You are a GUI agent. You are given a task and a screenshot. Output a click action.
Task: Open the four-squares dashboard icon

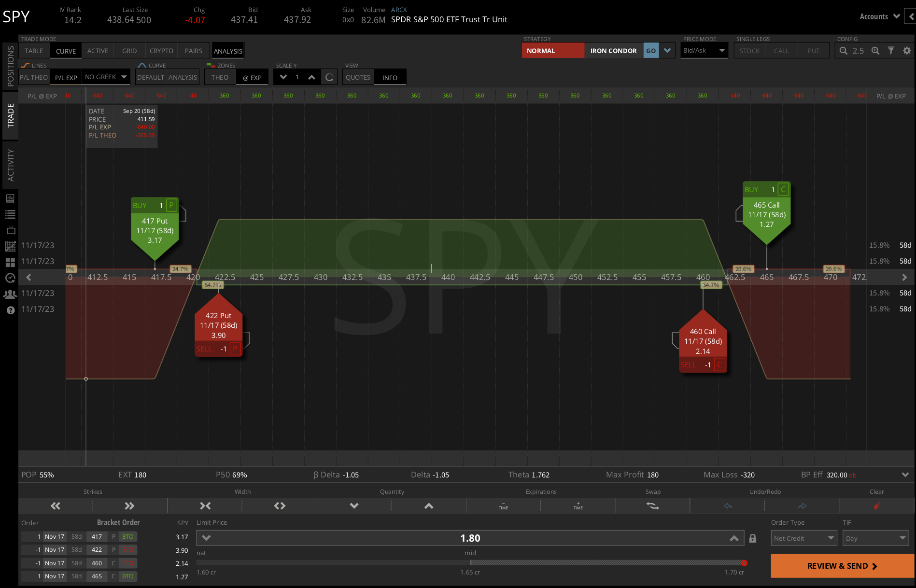tap(10, 262)
